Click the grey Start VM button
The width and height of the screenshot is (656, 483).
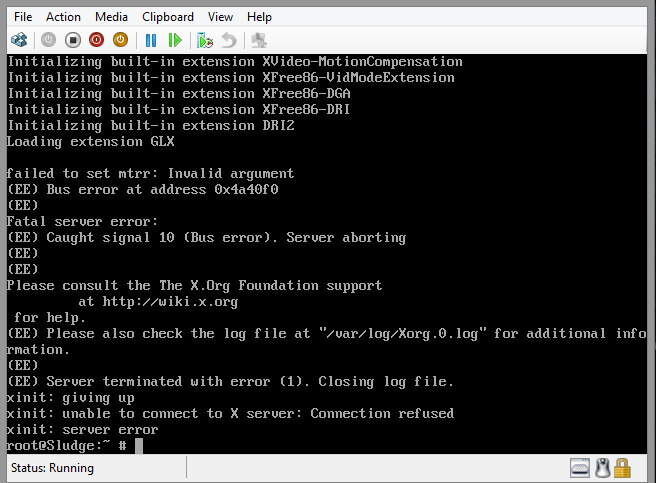pyautogui.click(x=48, y=40)
